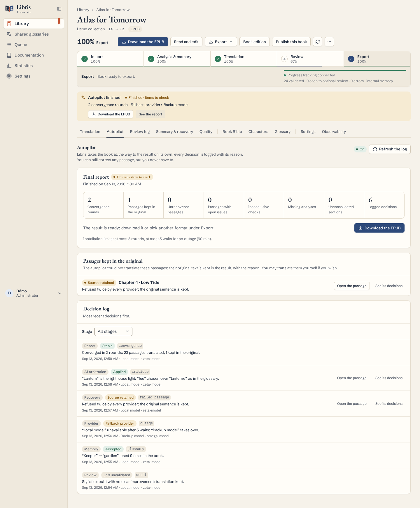Select the Review 67% pipeline step

tap(310, 59)
